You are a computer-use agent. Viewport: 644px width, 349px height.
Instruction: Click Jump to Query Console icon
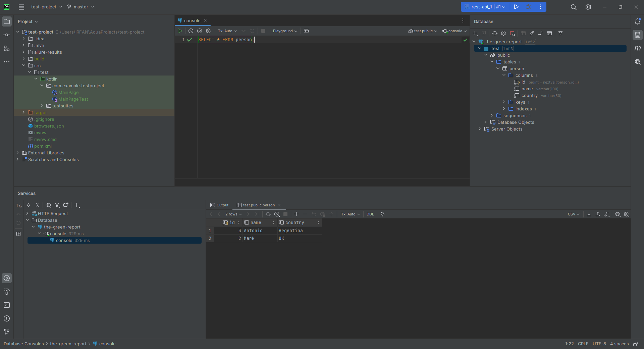549,33
